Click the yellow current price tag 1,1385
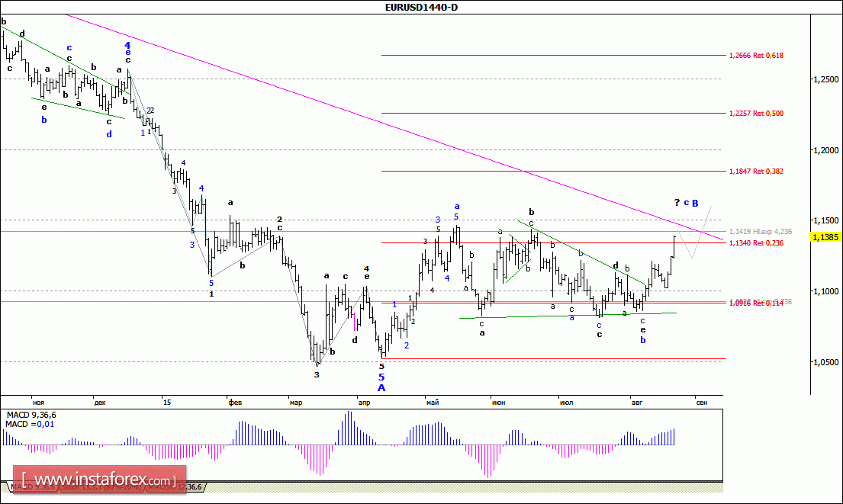Image resolution: width=843 pixels, height=504 pixels. (x=826, y=237)
